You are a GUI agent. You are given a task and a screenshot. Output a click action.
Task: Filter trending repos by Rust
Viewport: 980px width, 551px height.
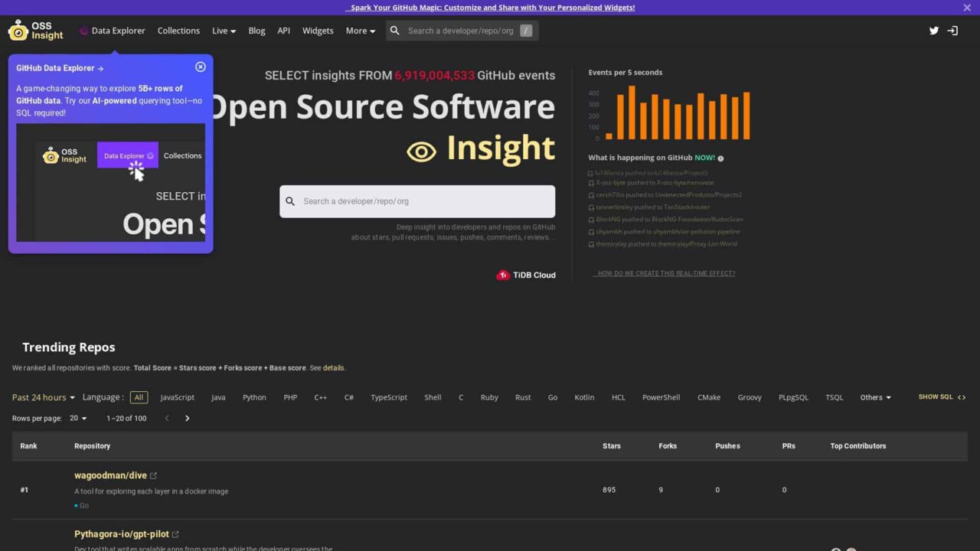[523, 397]
